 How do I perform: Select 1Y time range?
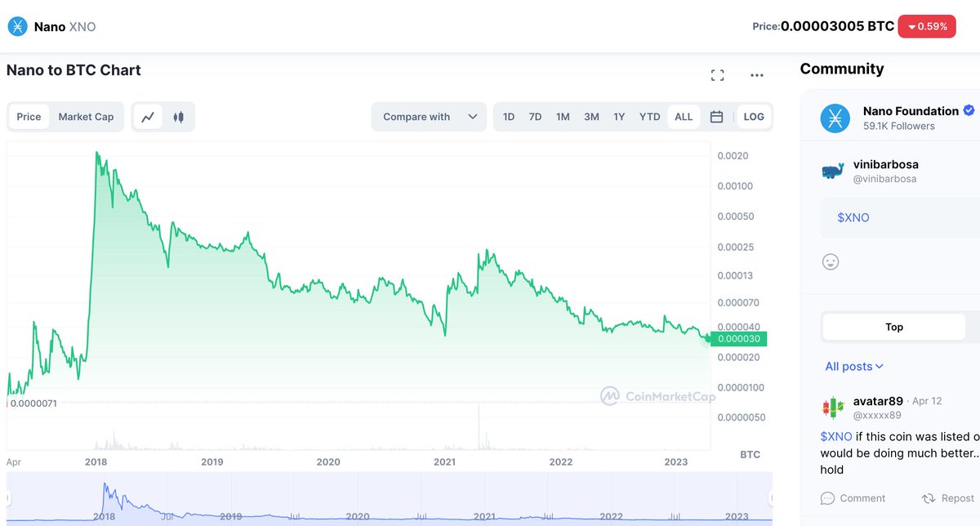619,117
